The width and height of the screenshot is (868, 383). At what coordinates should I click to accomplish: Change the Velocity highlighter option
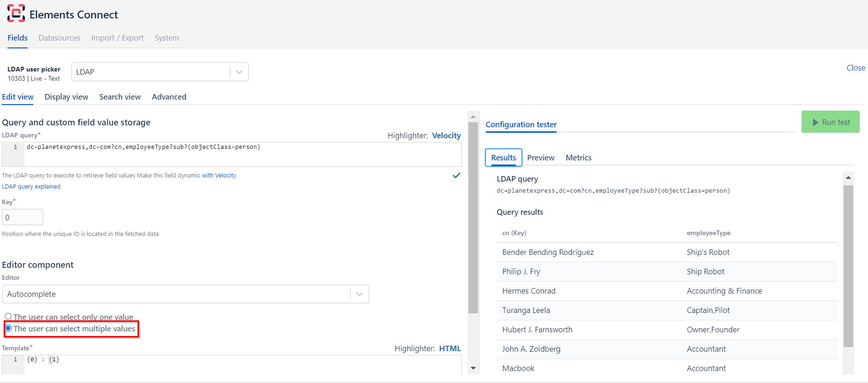click(446, 136)
